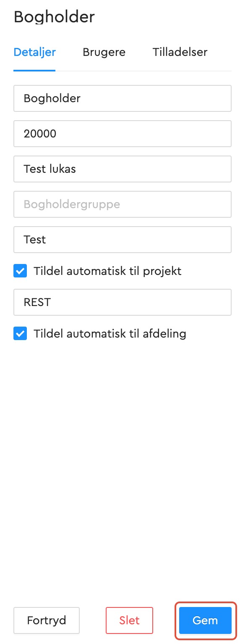
Task: Click the Tildel automatisk til projekt label text
Action: pos(107,271)
